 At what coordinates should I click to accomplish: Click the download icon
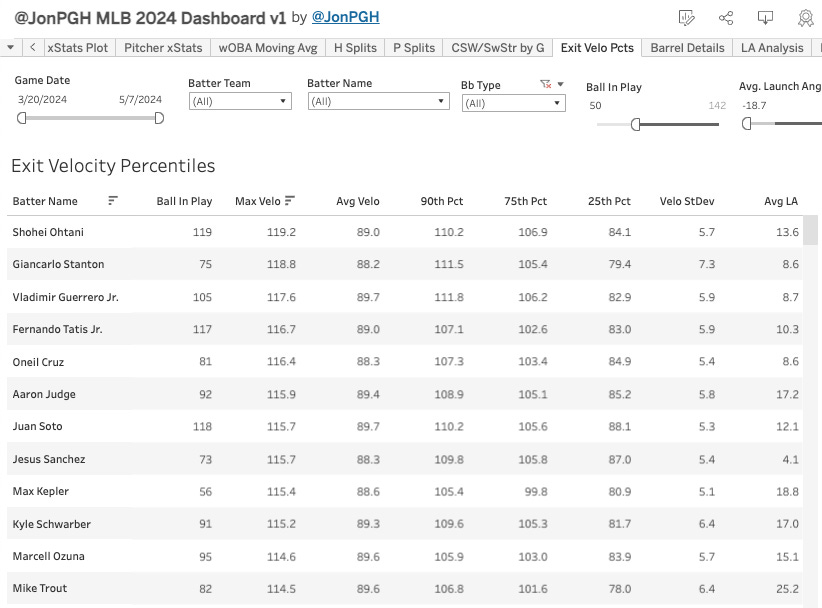[x=765, y=18]
